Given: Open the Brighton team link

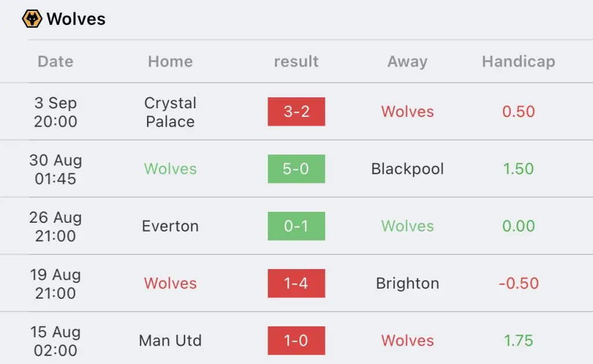Looking at the screenshot, I should click(407, 284).
